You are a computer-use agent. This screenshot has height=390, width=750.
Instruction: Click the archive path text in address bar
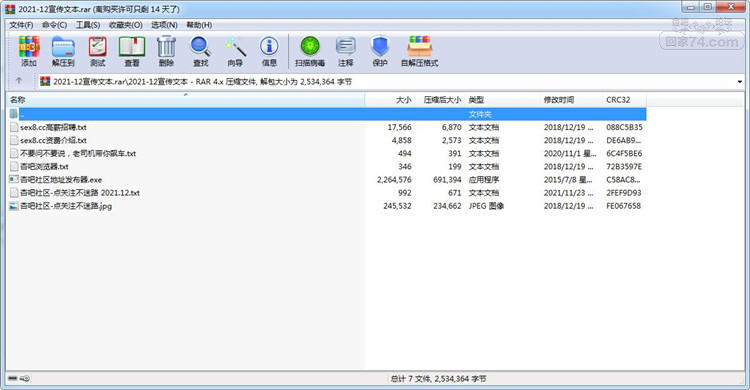point(202,82)
